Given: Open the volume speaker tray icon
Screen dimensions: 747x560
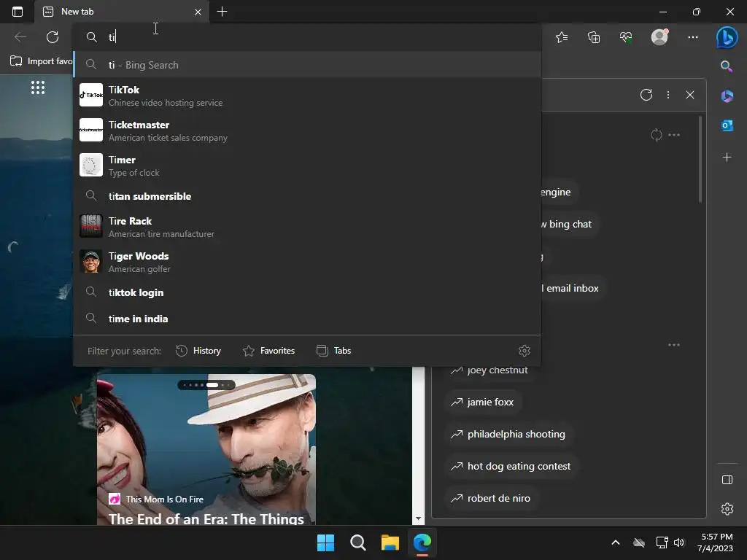Looking at the screenshot, I should 679,542.
